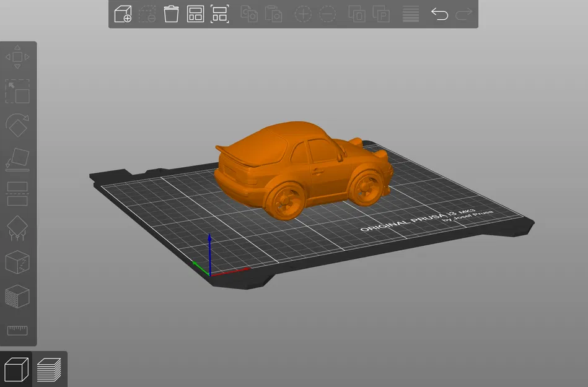
Task: Redo the last undone action
Action: pyautogui.click(x=463, y=14)
